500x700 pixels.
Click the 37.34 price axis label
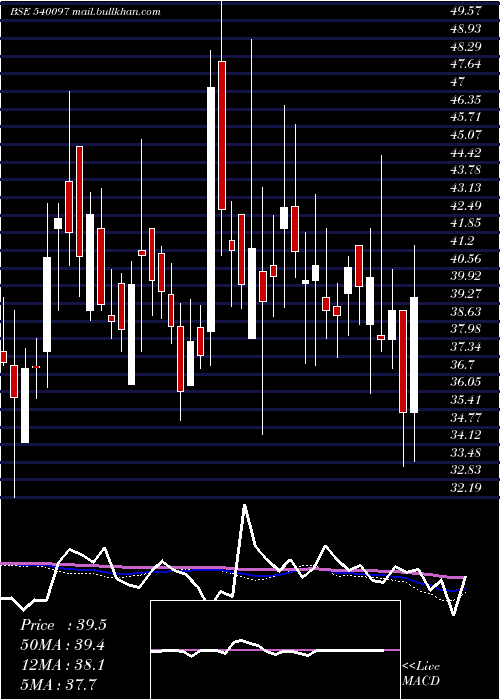pyautogui.click(x=465, y=347)
